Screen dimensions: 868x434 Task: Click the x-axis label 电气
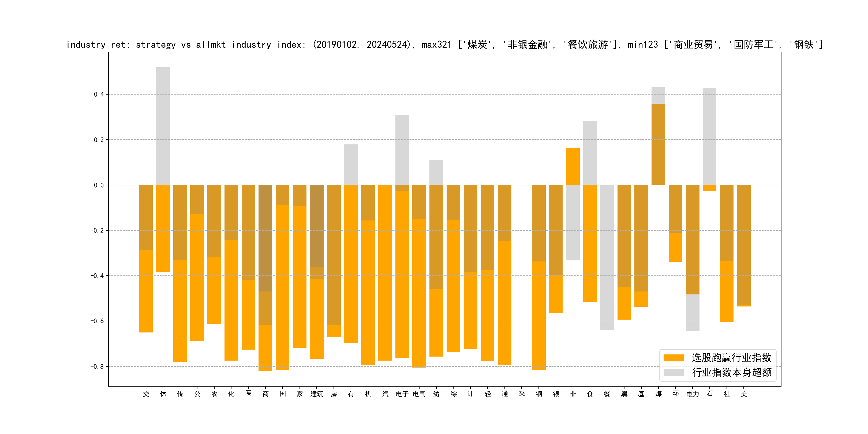[419, 394]
